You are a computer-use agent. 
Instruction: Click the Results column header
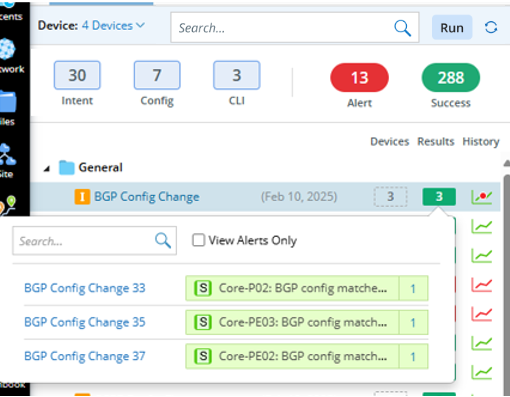coord(436,141)
